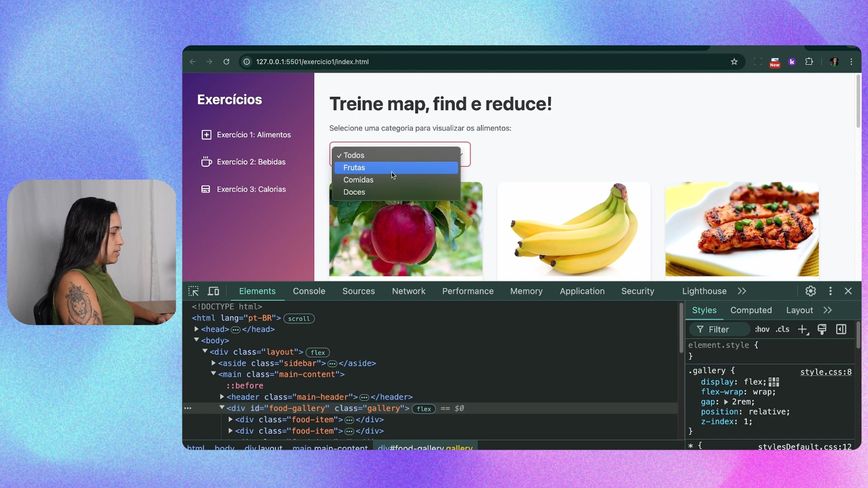Image resolution: width=868 pixels, height=488 pixels.
Task: Toggle the .cls element classes panel
Action: tap(783, 329)
